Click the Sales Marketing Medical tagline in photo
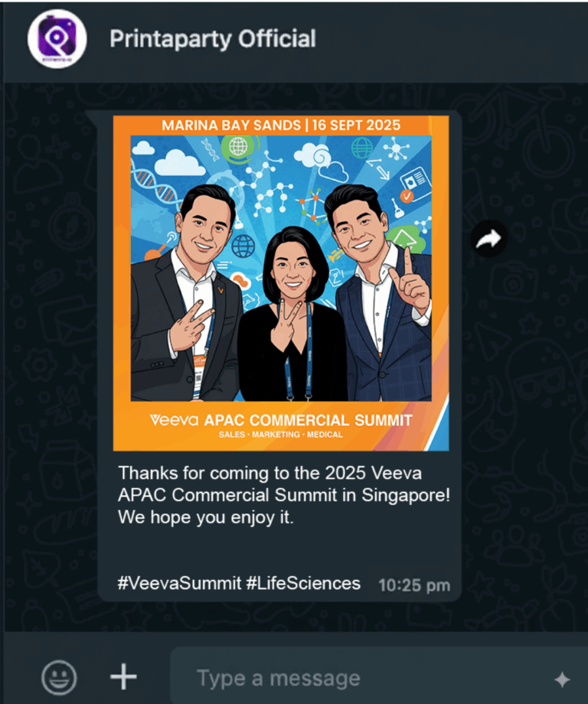The width and height of the screenshot is (588, 704). 281,435
